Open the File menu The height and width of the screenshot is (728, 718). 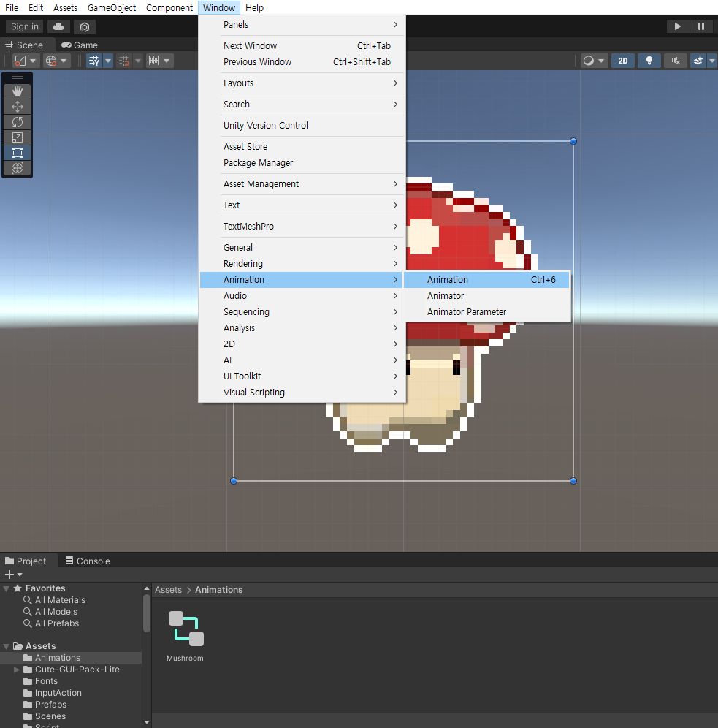12,8
